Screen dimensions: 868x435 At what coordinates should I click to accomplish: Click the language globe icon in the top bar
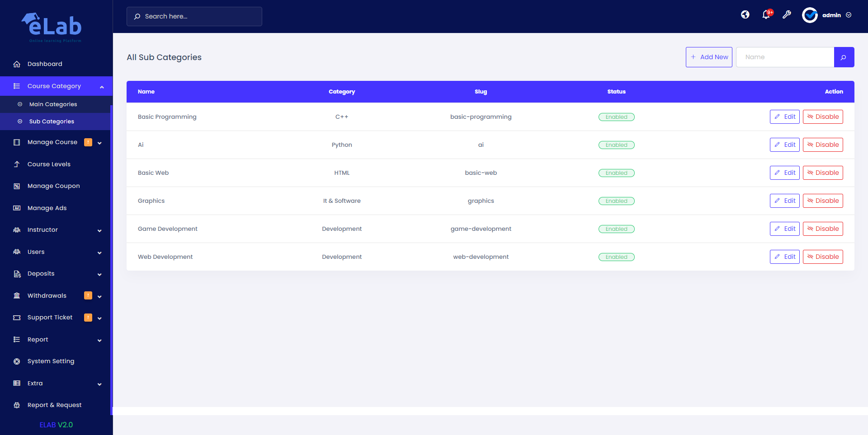(745, 14)
